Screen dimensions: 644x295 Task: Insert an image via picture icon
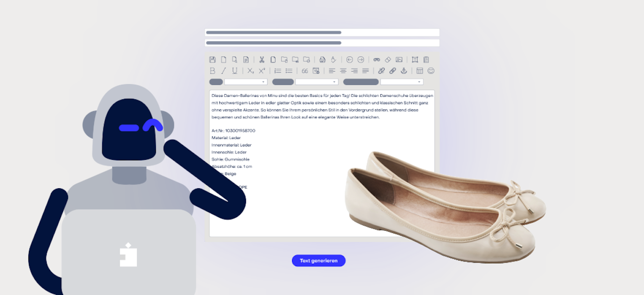[399, 60]
